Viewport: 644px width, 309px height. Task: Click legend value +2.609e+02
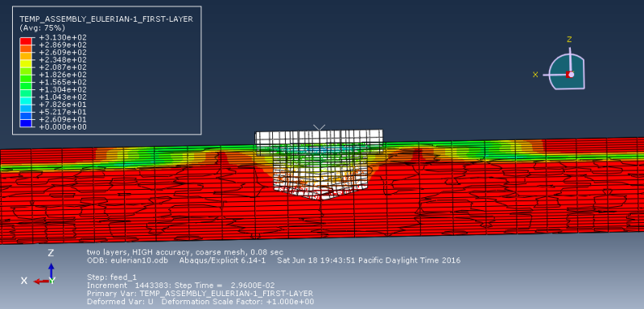coord(63,52)
